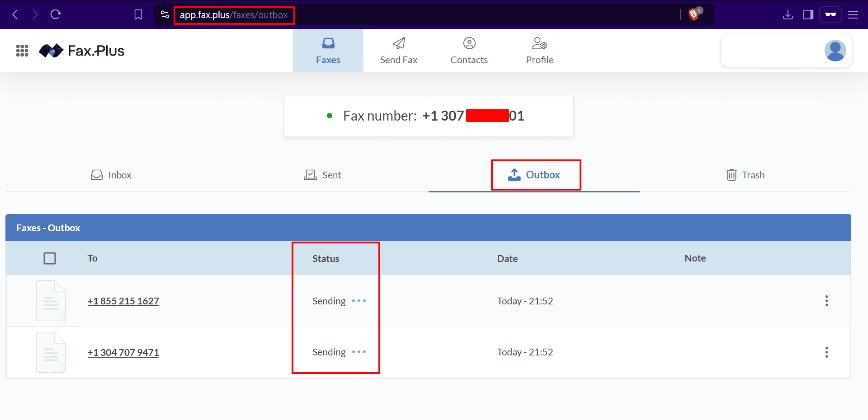Toggle the browser sidebar panel

tap(808, 14)
